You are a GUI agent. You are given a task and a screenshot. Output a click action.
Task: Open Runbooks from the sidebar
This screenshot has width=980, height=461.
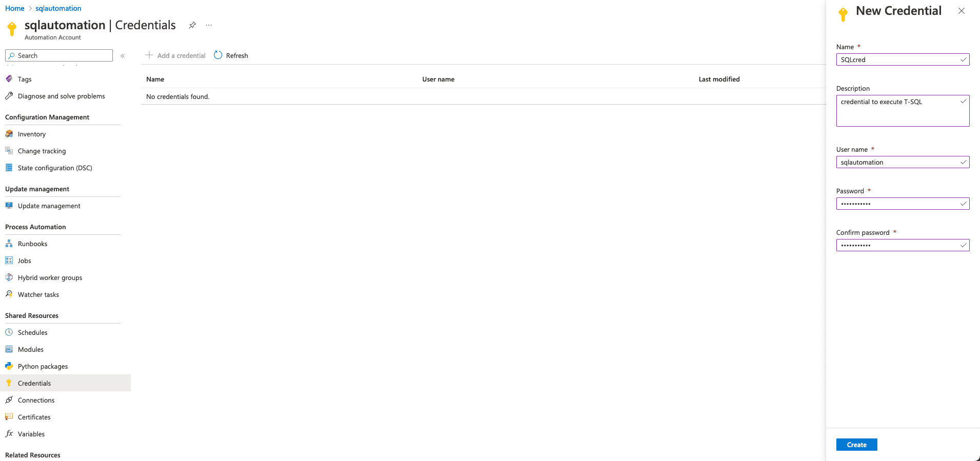[x=32, y=244]
